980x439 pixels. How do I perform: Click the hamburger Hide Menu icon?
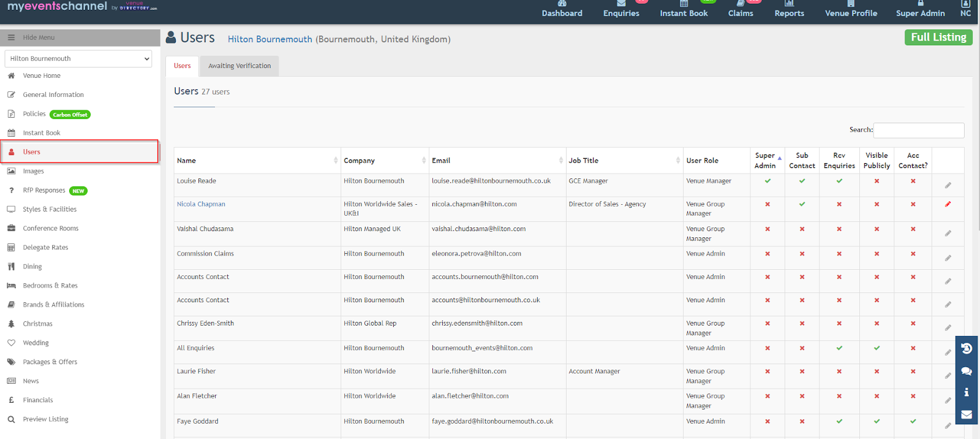[x=11, y=37]
